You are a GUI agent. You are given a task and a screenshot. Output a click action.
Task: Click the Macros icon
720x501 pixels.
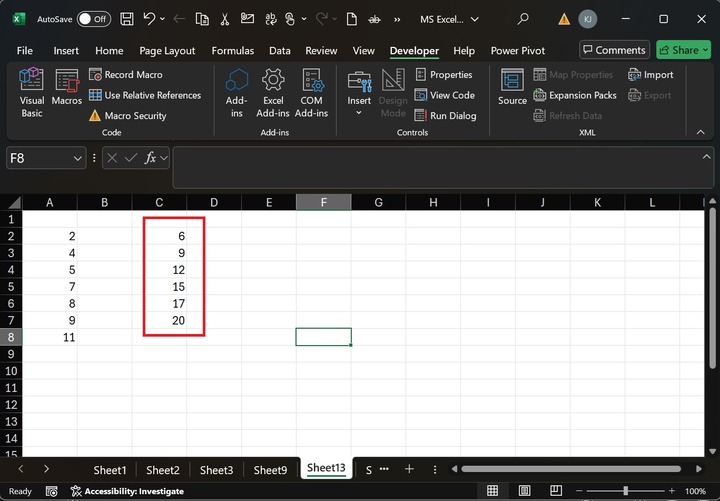click(67, 92)
